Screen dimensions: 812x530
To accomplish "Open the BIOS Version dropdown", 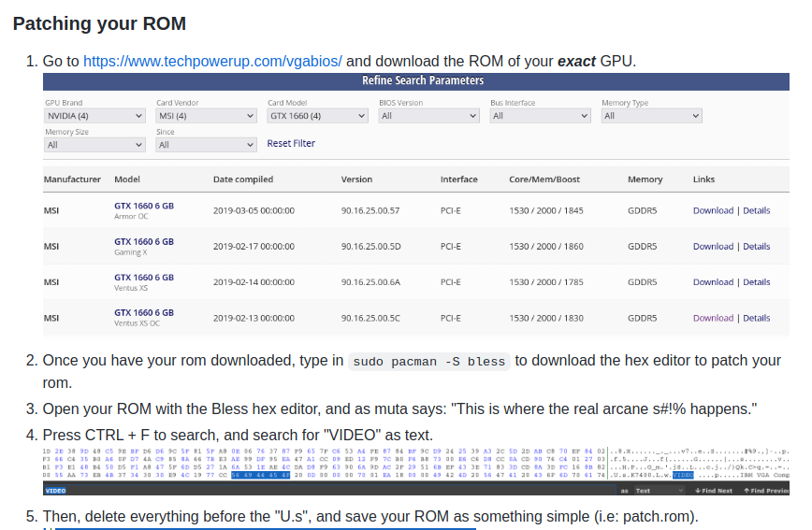I will (x=428, y=116).
